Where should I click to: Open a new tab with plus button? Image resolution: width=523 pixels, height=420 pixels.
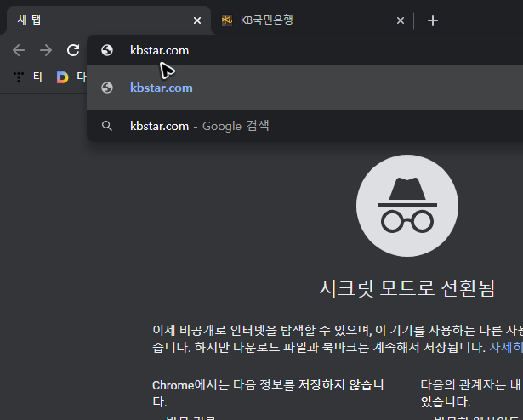[x=432, y=20]
